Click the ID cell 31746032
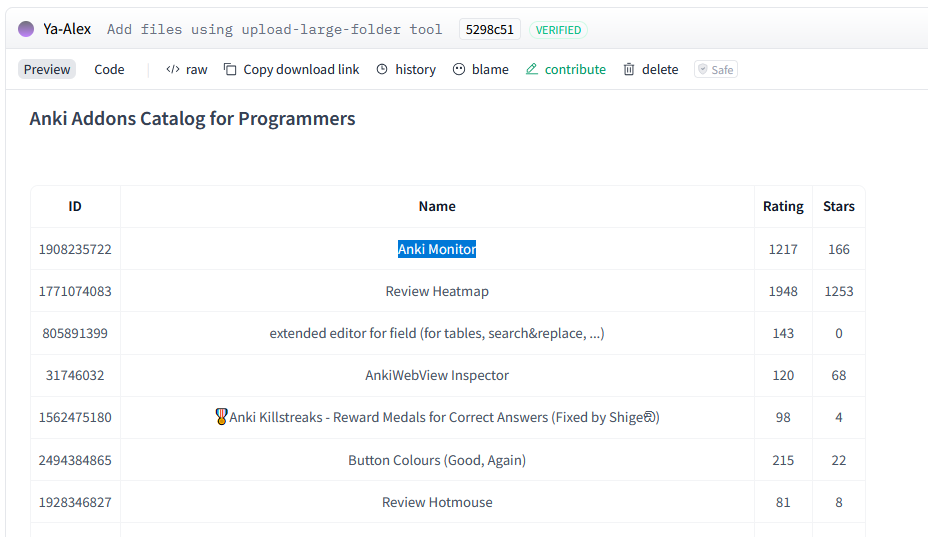The width and height of the screenshot is (928, 537). pos(75,375)
